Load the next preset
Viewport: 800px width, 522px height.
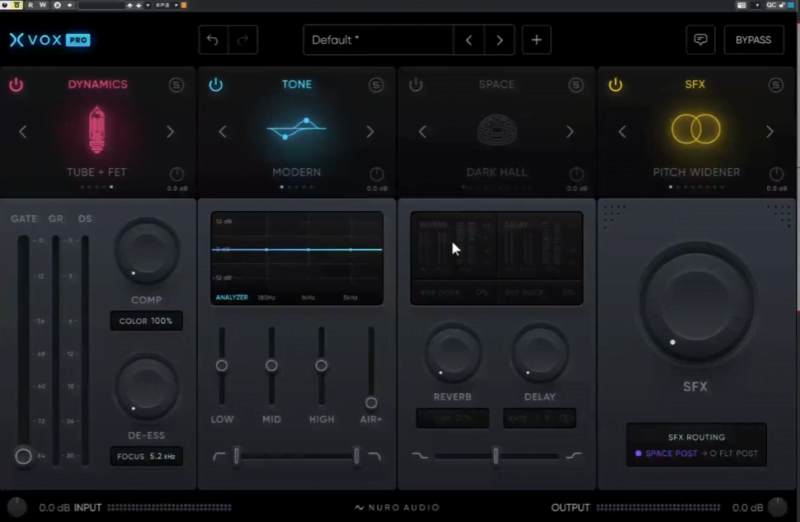click(499, 40)
